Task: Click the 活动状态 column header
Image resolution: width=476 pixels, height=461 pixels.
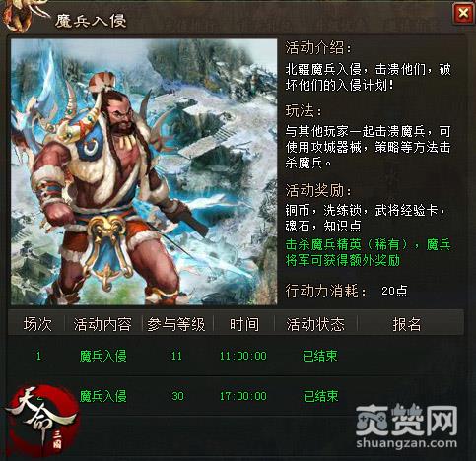Action: [315, 324]
